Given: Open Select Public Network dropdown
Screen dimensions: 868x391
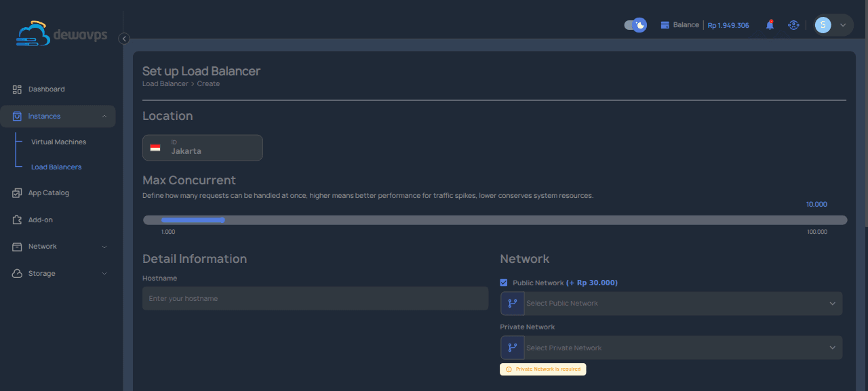Looking at the screenshot, I should [671, 304].
